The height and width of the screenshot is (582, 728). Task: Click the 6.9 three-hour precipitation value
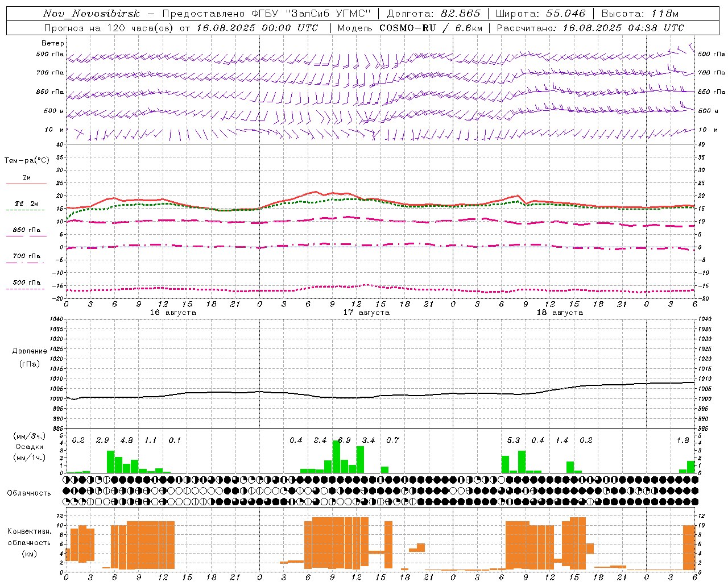point(344,440)
